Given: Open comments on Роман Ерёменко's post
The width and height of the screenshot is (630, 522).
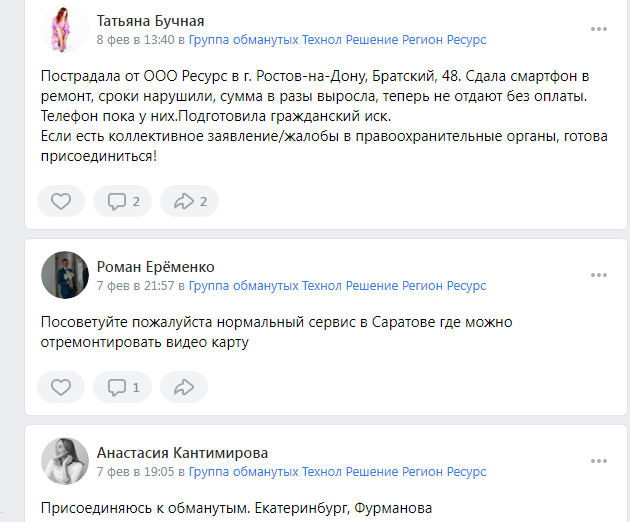Looking at the screenshot, I should pyautogui.click(x=122, y=386).
